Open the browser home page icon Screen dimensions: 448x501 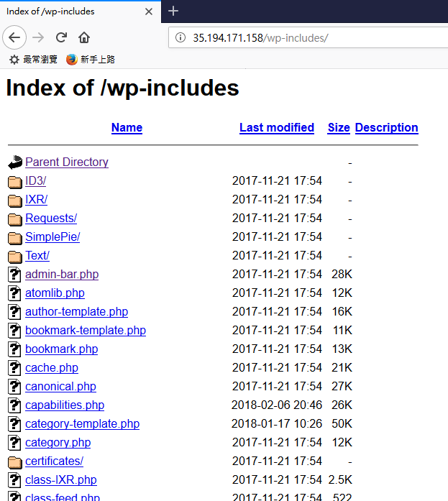click(x=84, y=37)
